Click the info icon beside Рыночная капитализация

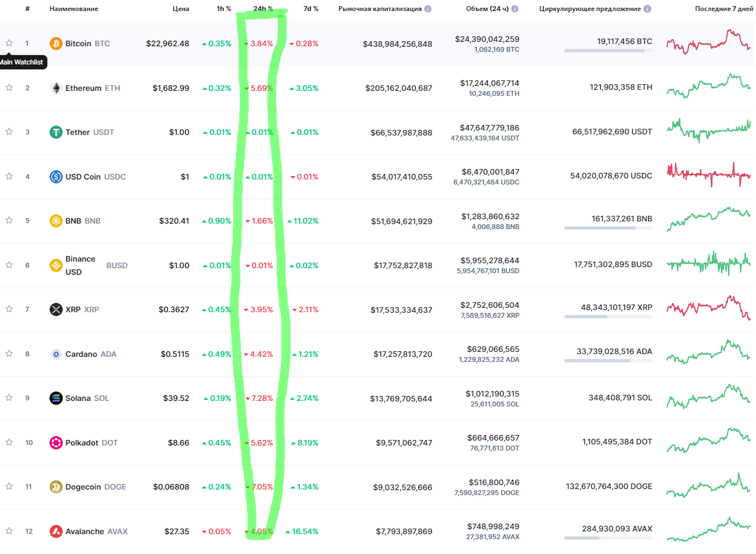(428, 9)
